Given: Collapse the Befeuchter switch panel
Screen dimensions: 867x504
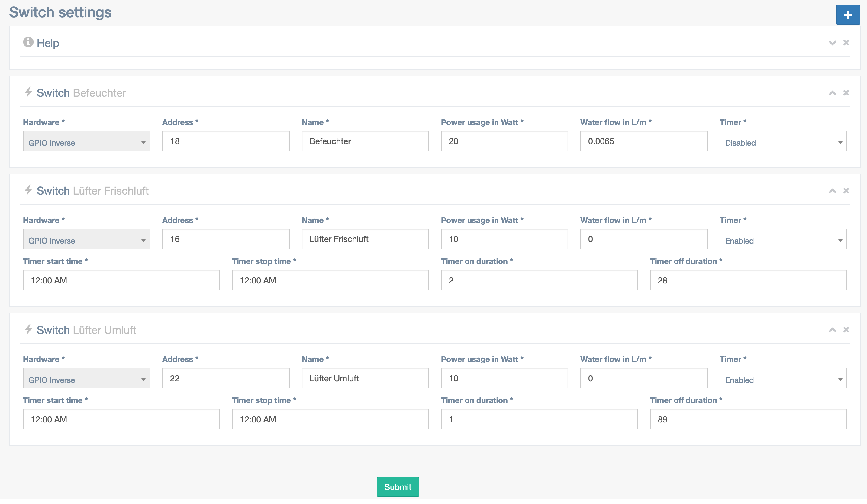Looking at the screenshot, I should 832,93.
